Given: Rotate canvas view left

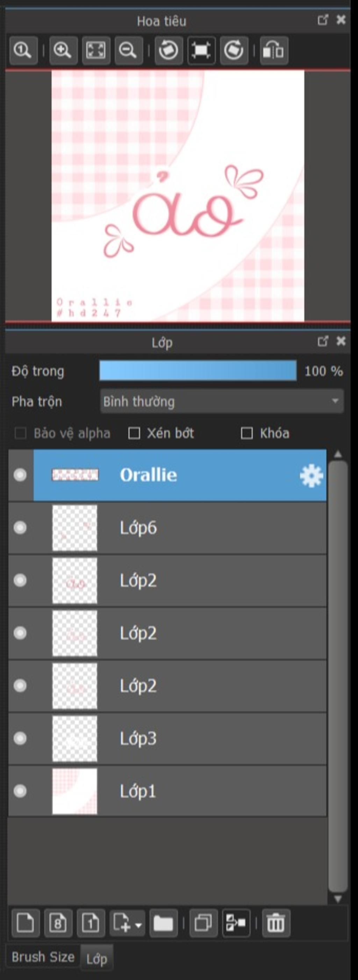Looking at the screenshot, I should coord(169,50).
